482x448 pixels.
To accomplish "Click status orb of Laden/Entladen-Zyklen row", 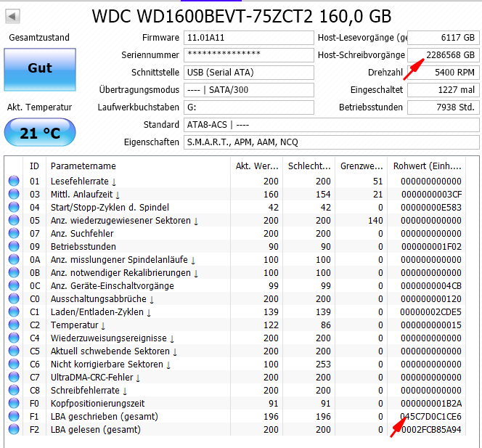I will [x=14, y=311].
